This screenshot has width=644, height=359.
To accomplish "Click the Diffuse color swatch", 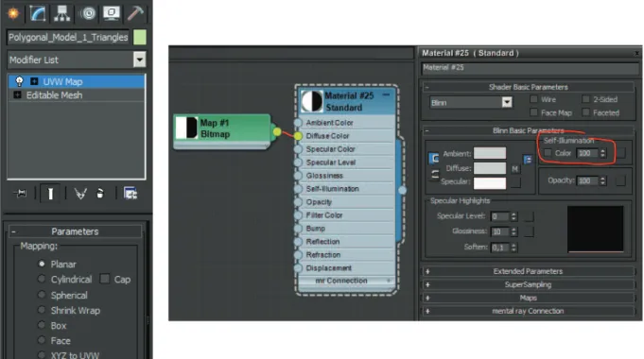I will 490,168.
